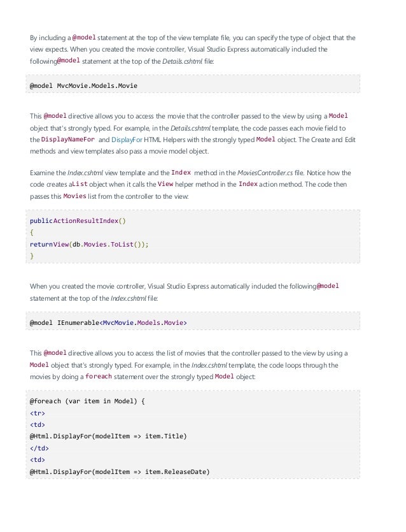Click the item.Title DisplayFor code line

click(x=108, y=436)
